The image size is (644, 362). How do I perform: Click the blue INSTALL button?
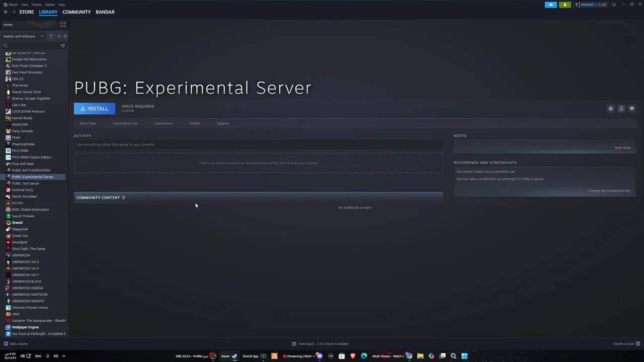pos(95,109)
